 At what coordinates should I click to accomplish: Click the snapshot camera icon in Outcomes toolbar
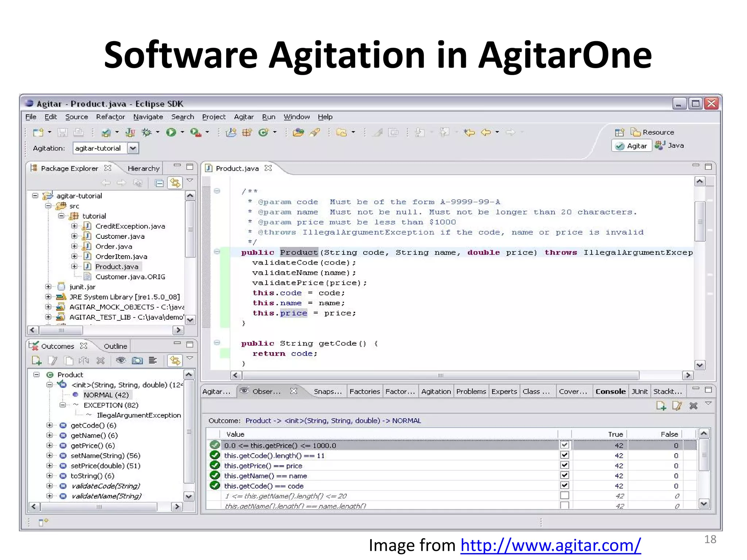[137, 361]
